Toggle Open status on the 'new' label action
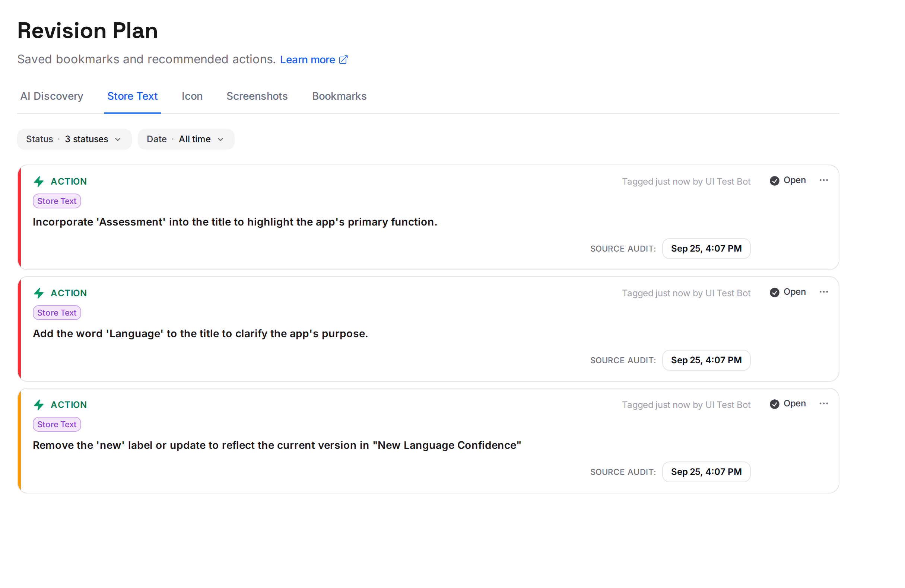 788,404
